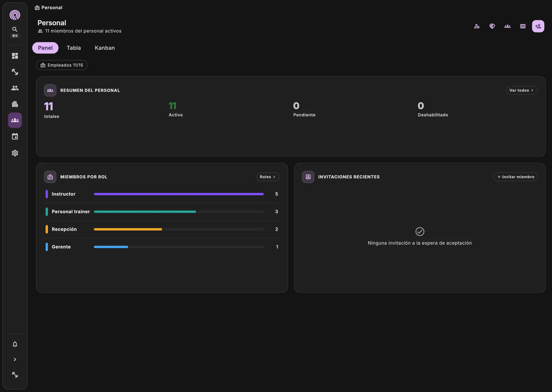Click the add person button in header

pos(538,26)
